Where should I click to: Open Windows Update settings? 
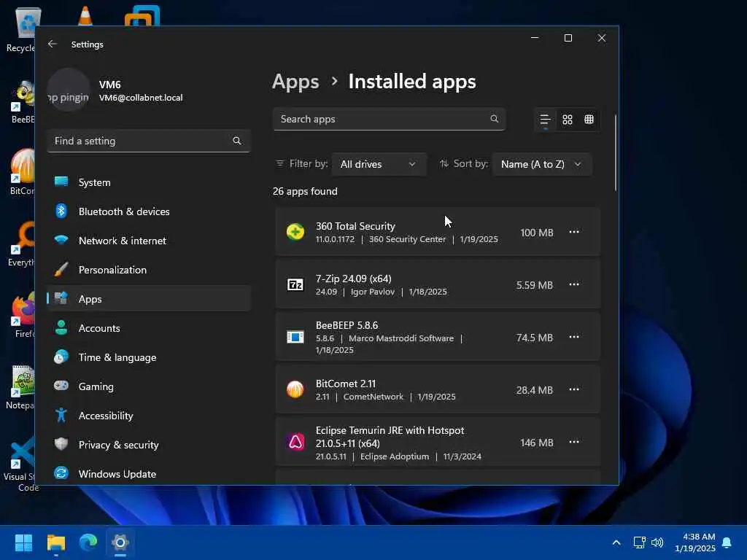pos(149,474)
